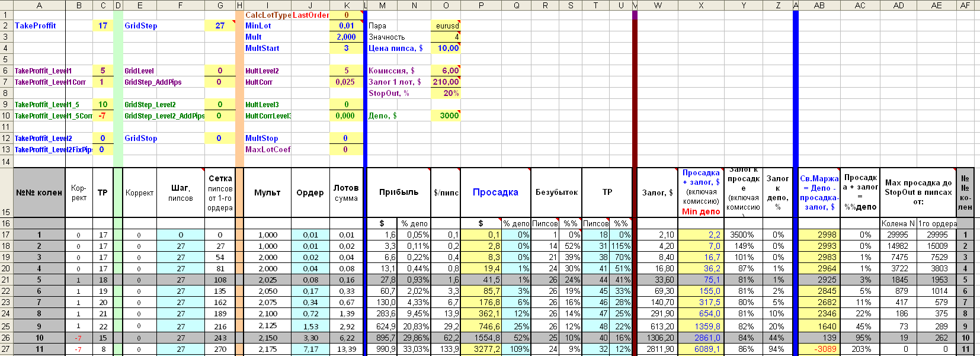Viewport: 980px width, 356px height.
Task: Click the negative margin cell -3089
Action: tap(819, 349)
